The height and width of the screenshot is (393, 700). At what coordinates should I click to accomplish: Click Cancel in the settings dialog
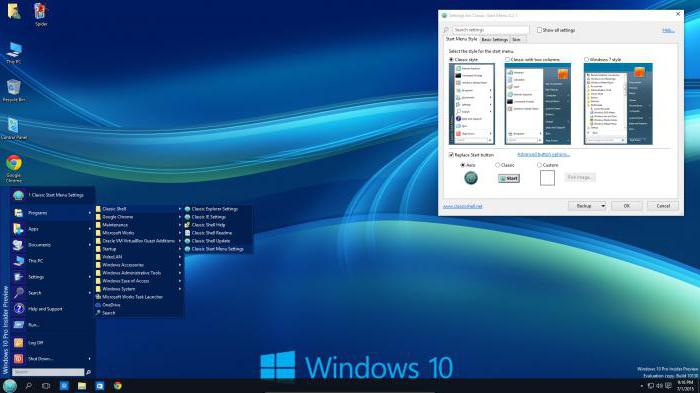(663, 206)
